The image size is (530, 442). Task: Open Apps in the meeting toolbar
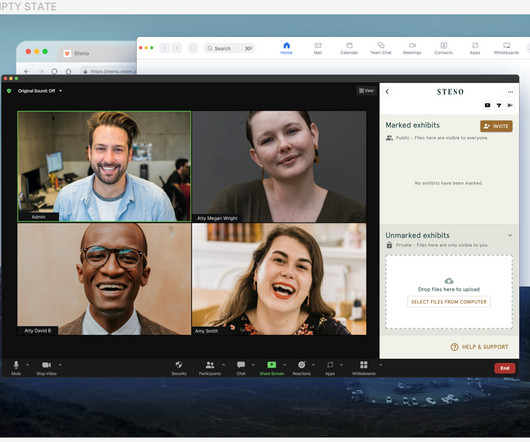330,368
